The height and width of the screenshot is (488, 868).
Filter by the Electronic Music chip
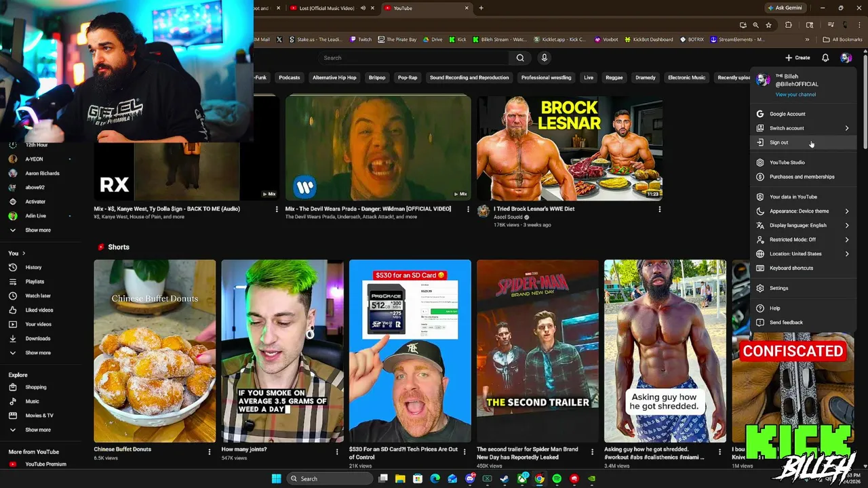pos(686,77)
